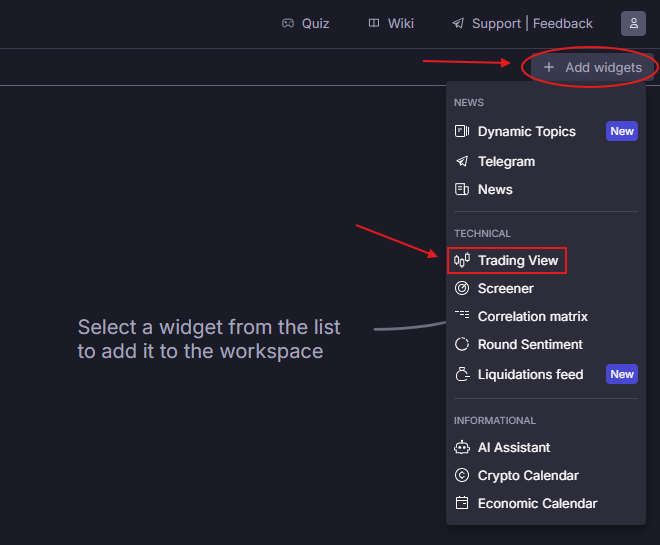Click the Trading View candlestick icon
660x545 pixels.
462,260
